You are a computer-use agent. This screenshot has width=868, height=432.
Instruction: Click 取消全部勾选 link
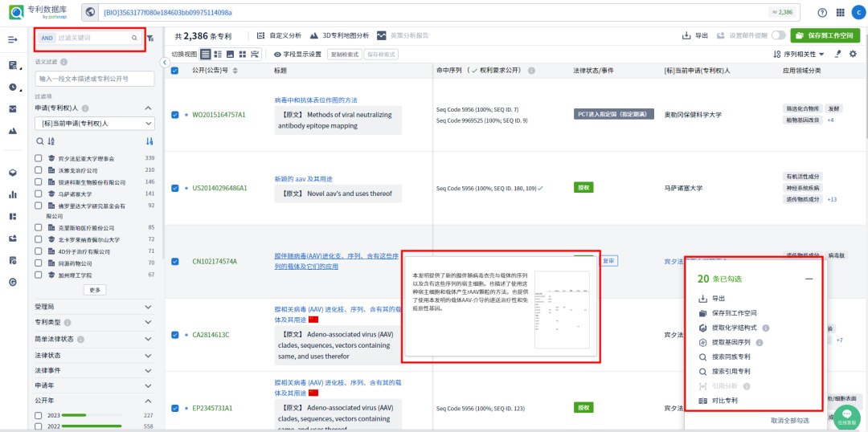(790, 421)
